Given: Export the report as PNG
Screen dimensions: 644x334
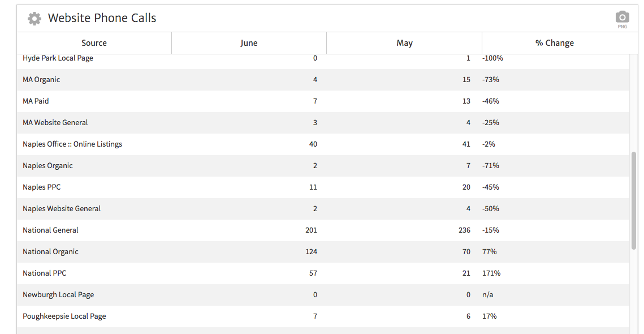Looking at the screenshot, I should pos(622,17).
